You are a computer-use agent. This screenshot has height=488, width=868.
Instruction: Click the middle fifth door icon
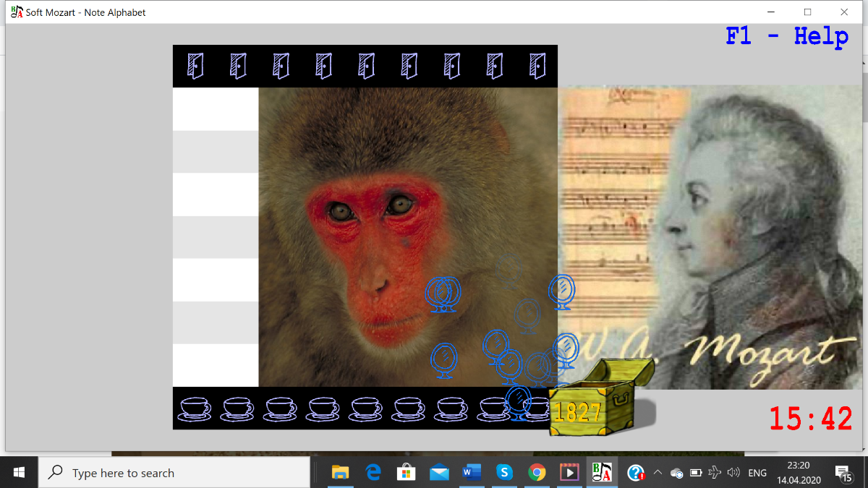point(366,66)
